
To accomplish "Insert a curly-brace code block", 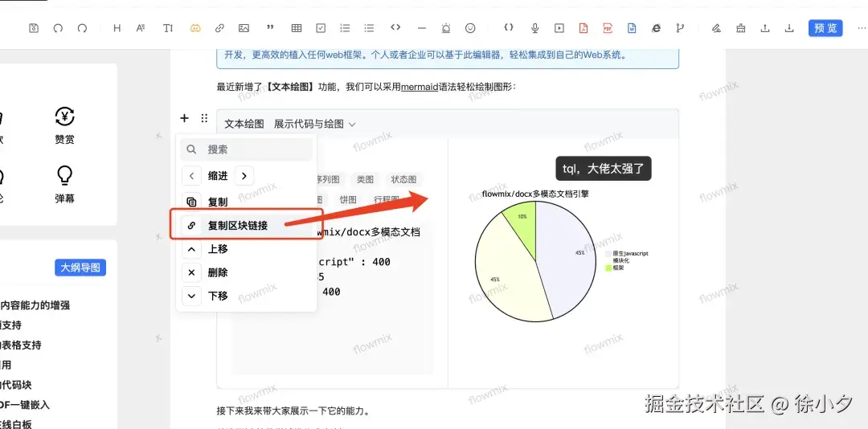I will (x=510, y=27).
